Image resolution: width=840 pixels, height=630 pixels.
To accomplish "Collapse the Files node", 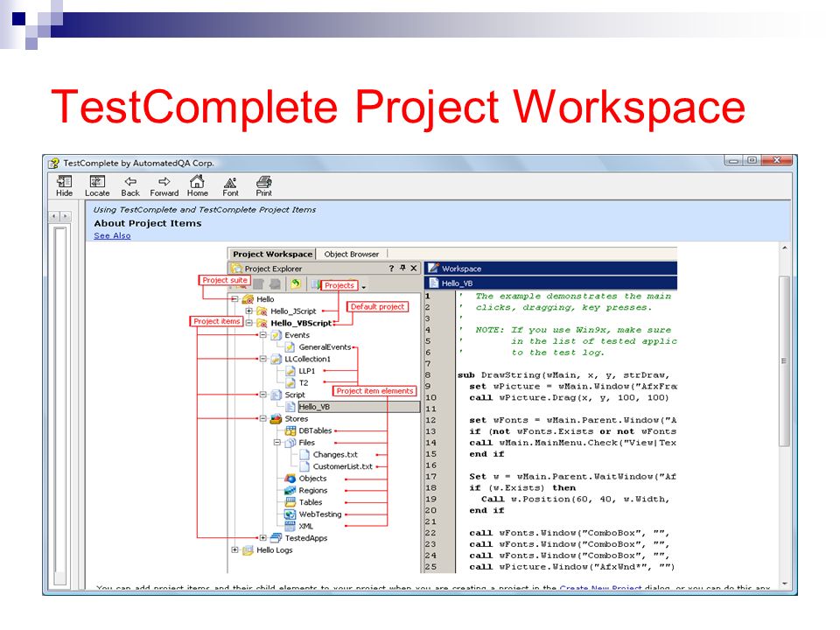I will coord(277,443).
